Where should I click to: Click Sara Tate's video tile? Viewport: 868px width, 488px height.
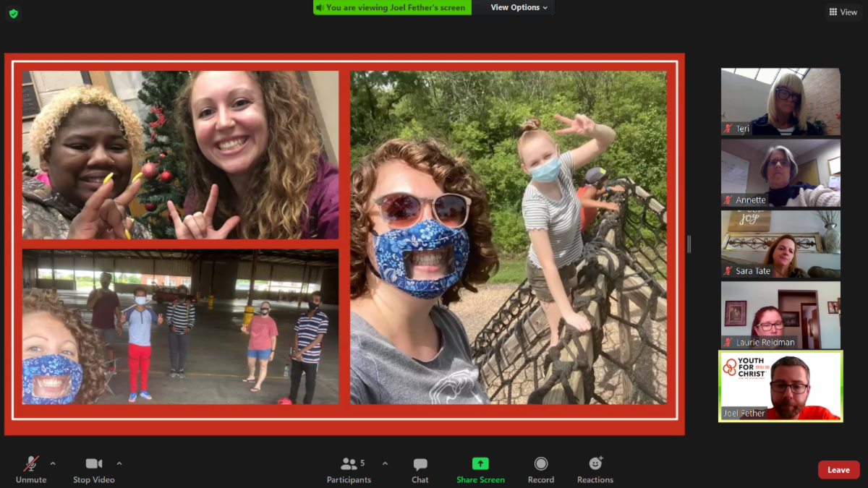pos(780,244)
